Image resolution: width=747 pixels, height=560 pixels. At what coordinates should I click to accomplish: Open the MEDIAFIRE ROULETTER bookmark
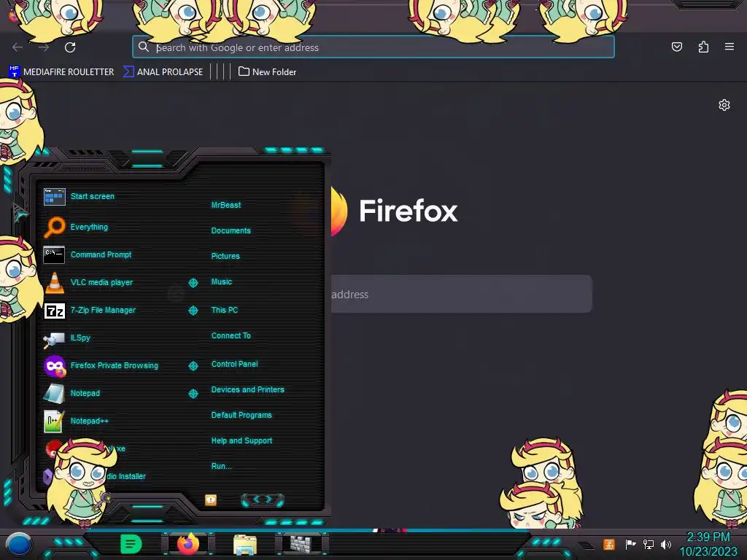tap(61, 72)
